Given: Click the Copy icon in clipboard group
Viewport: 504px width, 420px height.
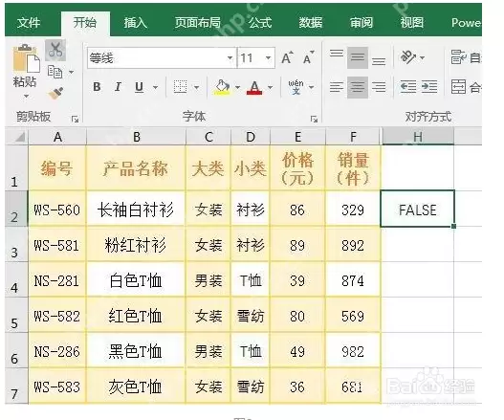Looking at the screenshot, I should [55, 72].
